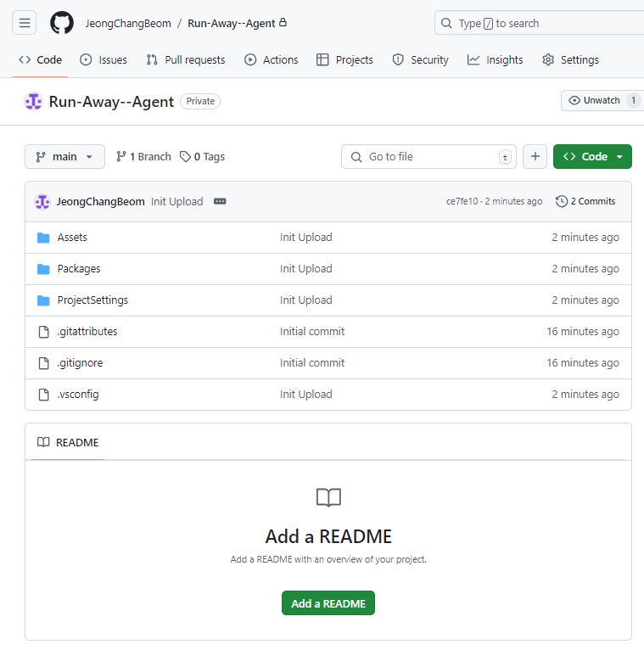Click the plus Add file button
This screenshot has height=650, width=644.
point(535,157)
